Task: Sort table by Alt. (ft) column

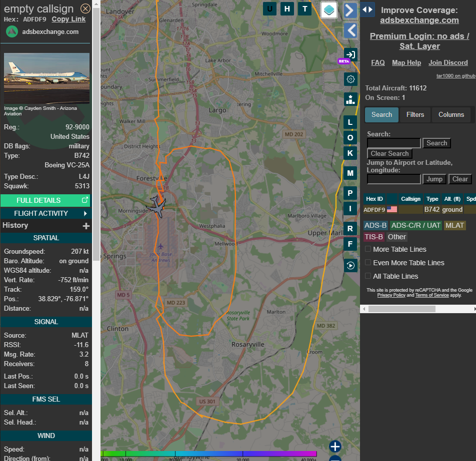Action: [452, 199]
